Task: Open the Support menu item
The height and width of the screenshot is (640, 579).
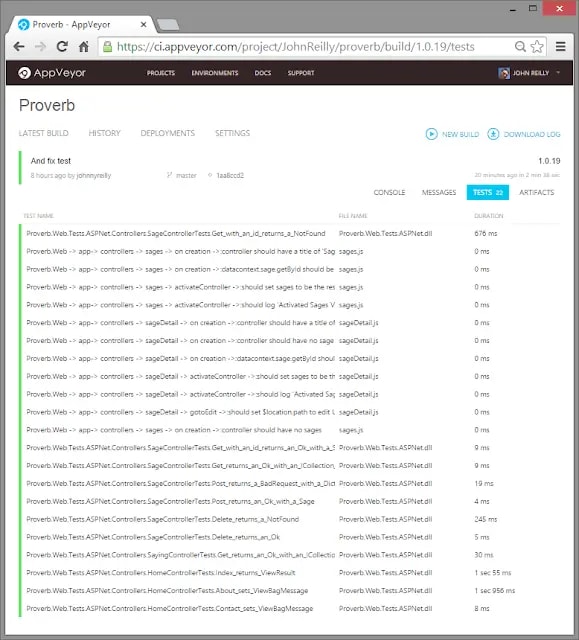Action: 301,73
